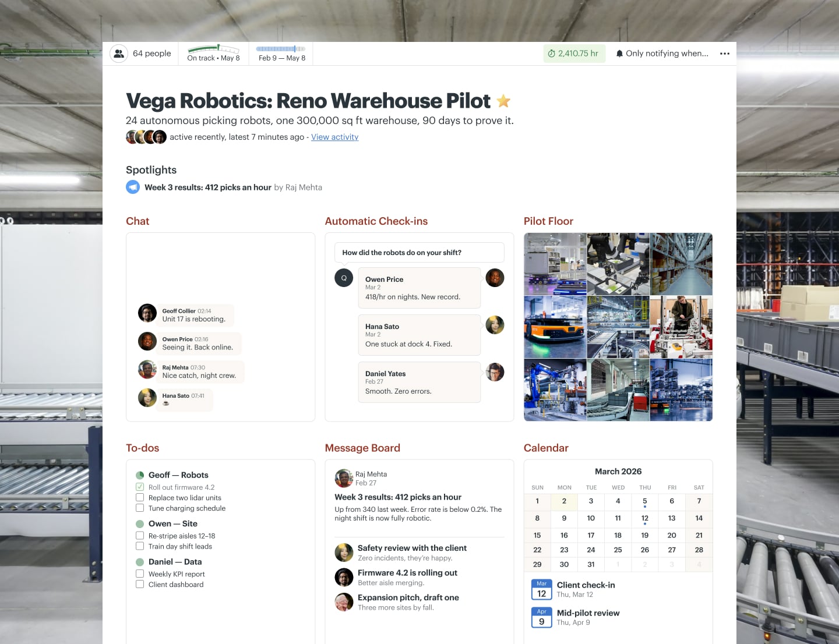
Task: Open the Owen — Site to-do list
Action: 173,523
